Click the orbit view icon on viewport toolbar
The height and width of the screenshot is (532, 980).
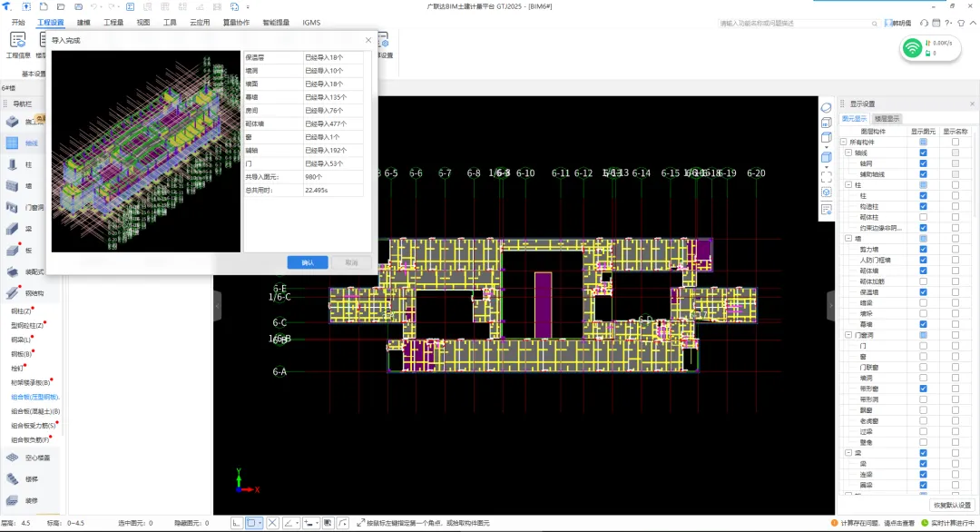[x=827, y=107]
